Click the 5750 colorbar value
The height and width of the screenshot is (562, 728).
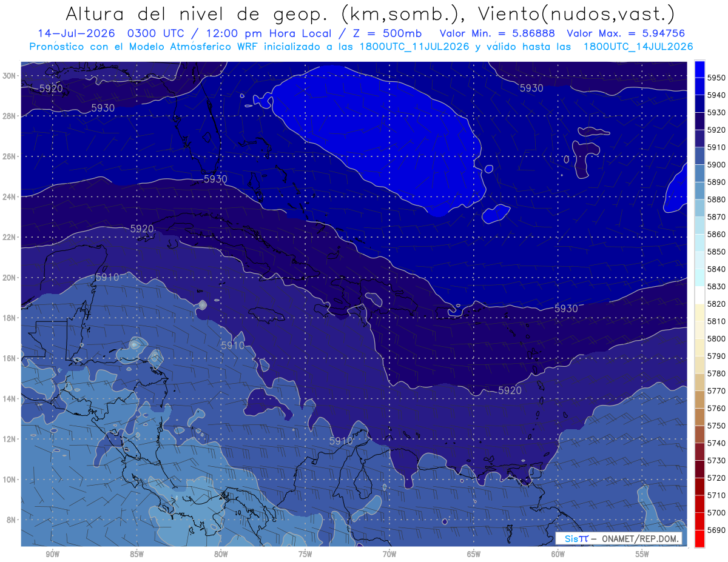point(716,425)
